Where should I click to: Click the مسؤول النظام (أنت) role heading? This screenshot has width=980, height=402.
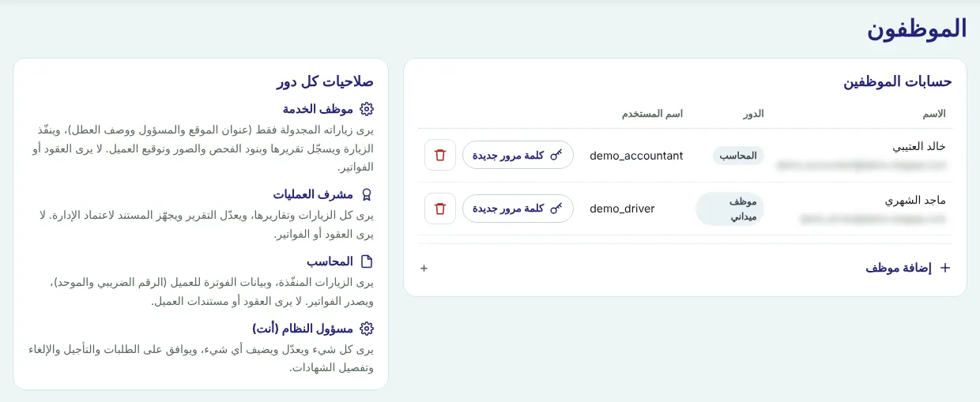pos(303,329)
